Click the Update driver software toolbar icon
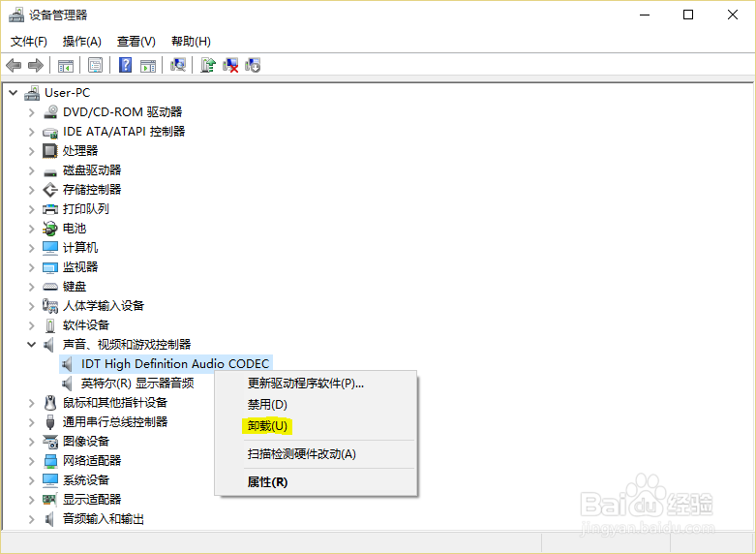The height and width of the screenshot is (554, 756). point(208,65)
